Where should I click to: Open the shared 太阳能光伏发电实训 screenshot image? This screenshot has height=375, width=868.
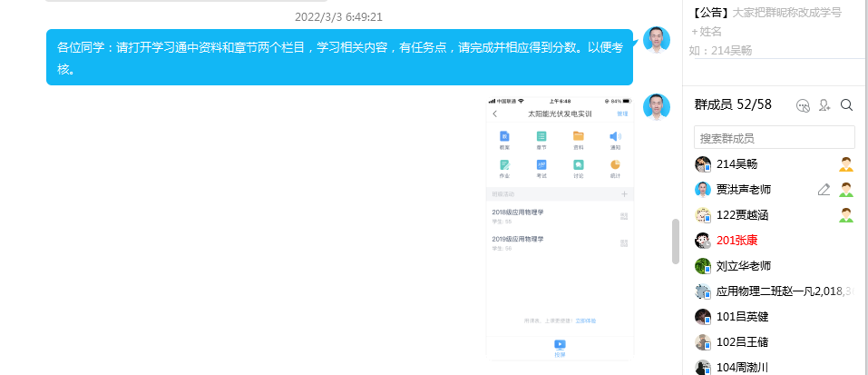(x=560, y=227)
